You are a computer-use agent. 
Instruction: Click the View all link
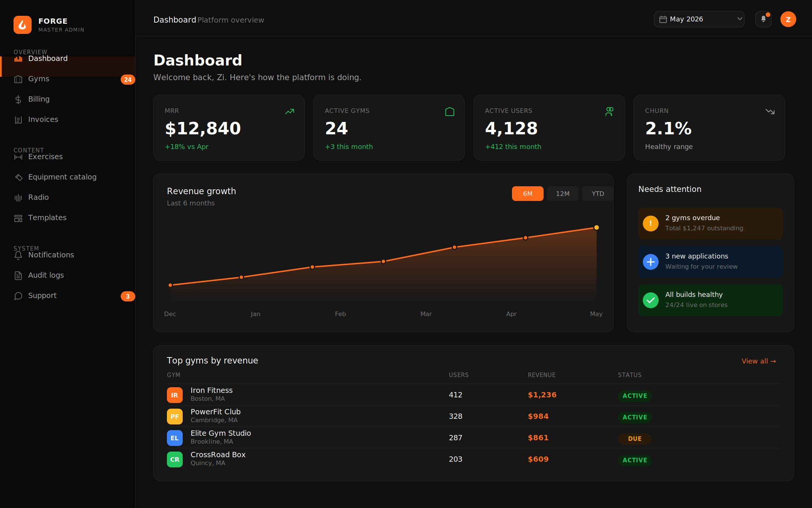759,361
